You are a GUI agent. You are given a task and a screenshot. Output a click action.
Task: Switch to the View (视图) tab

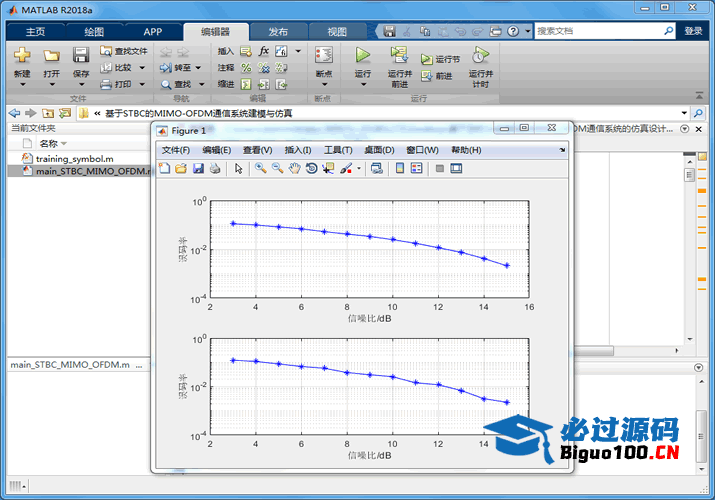(337, 31)
